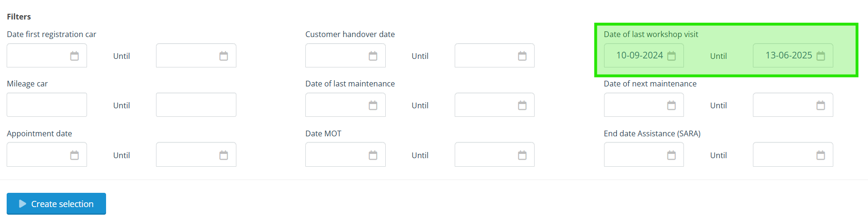Open calendar icon beside 13-06-2025 date

coord(821,56)
